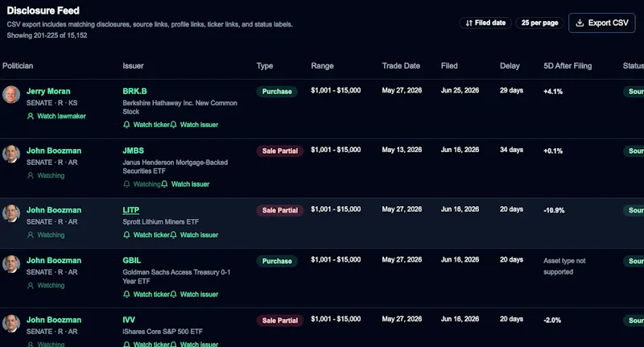Click the May 13, 2026 trade date

[402, 150]
